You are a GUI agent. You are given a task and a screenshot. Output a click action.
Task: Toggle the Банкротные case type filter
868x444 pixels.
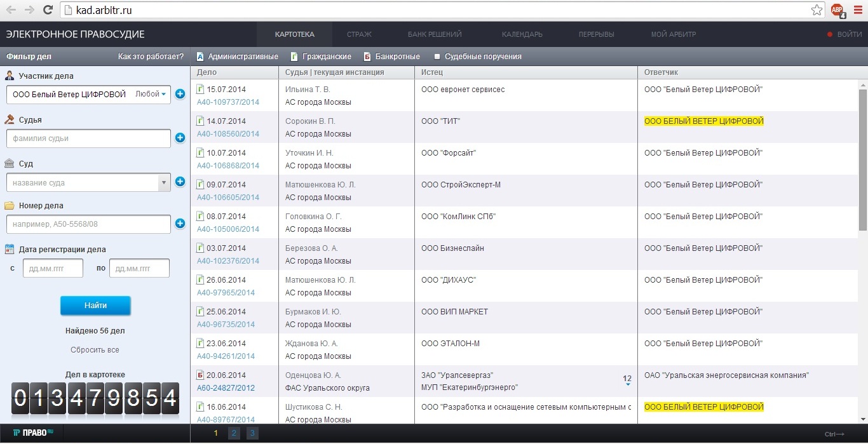pyautogui.click(x=391, y=57)
